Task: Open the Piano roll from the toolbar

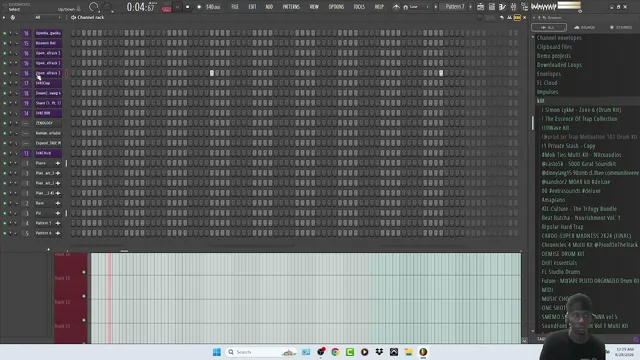Action: click(492, 7)
